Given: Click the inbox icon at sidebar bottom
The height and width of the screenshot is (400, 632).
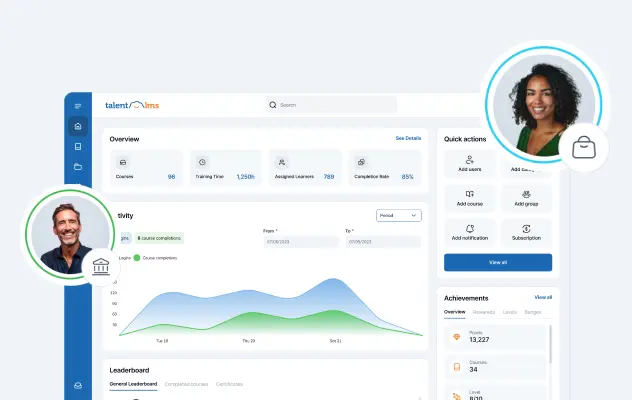Looking at the screenshot, I should click(x=78, y=386).
